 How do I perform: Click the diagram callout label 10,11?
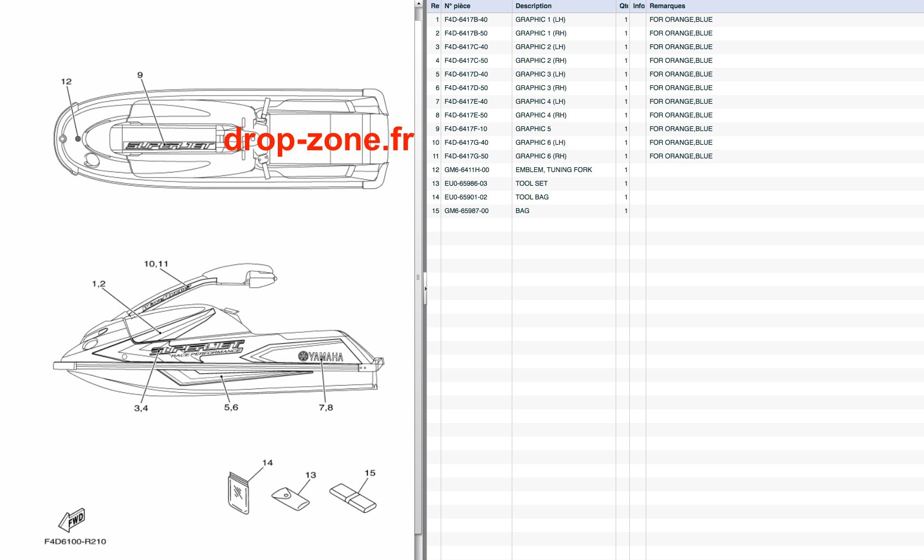tap(156, 264)
